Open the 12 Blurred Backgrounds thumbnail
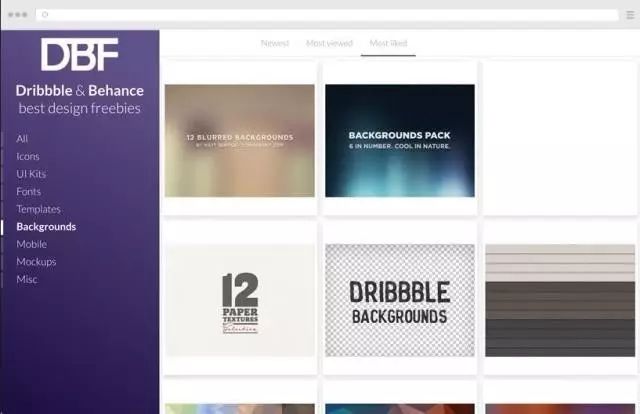Viewport: 640px width, 414px height. [240, 141]
